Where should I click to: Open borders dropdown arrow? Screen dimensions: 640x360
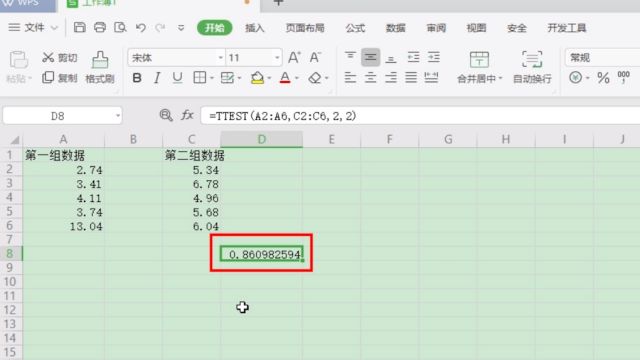click(x=212, y=78)
